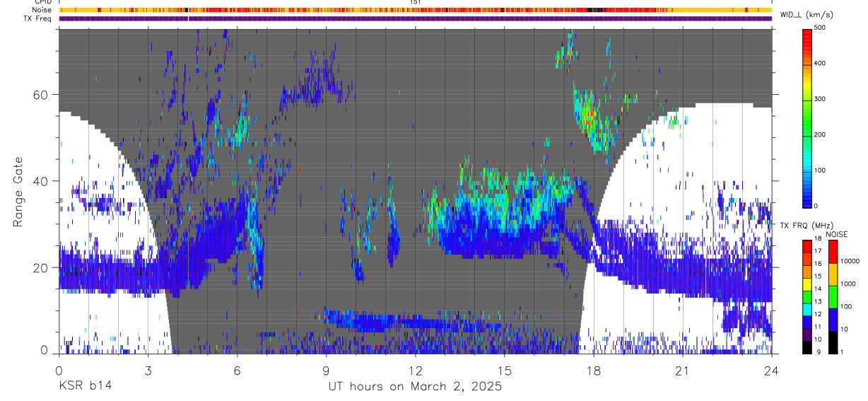The width and height of the screenshot is (868, 401).
Task: Click the 'Range Gate' y-axis label
Action: 19,190
